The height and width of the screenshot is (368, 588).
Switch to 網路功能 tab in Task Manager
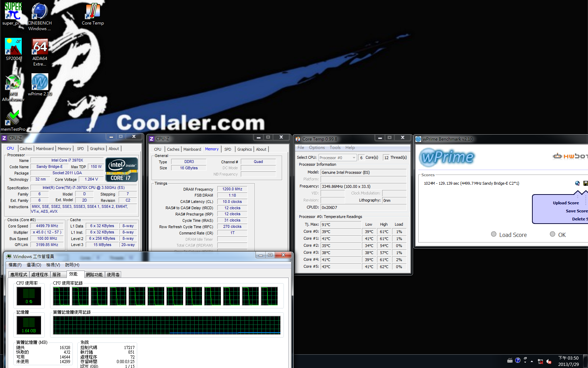tap(94, 274)
